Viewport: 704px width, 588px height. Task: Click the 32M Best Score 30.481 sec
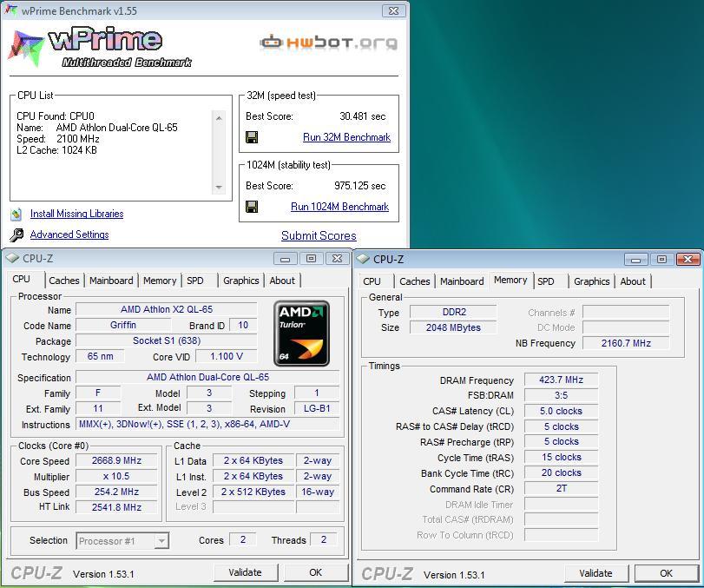point(362,116)
